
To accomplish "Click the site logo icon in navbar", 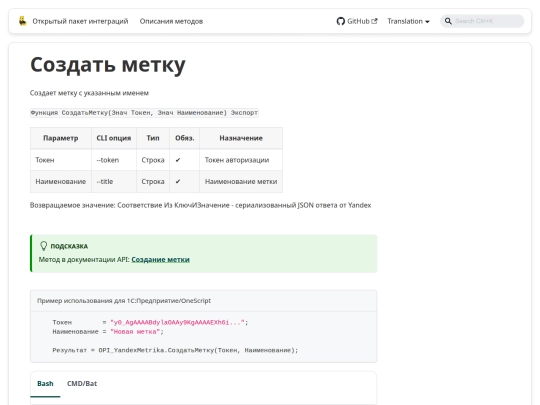I will [x=23, y=21].
